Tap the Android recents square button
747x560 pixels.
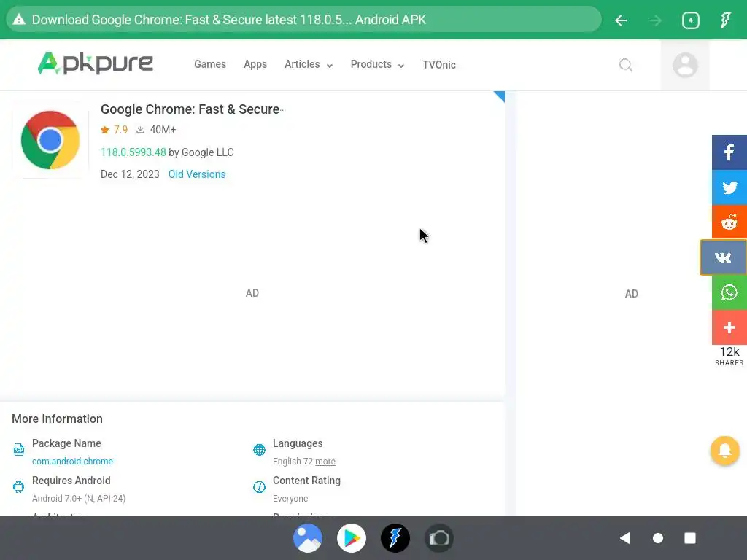(x=690, y=538)
